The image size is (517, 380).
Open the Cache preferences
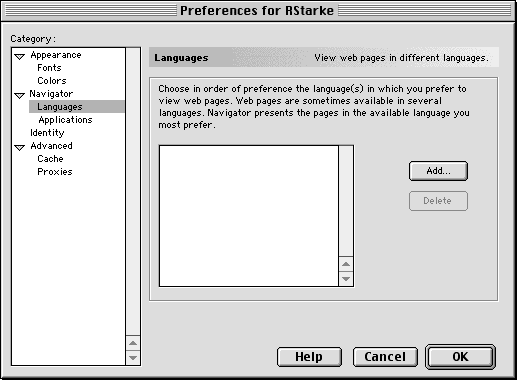point(50,159)
